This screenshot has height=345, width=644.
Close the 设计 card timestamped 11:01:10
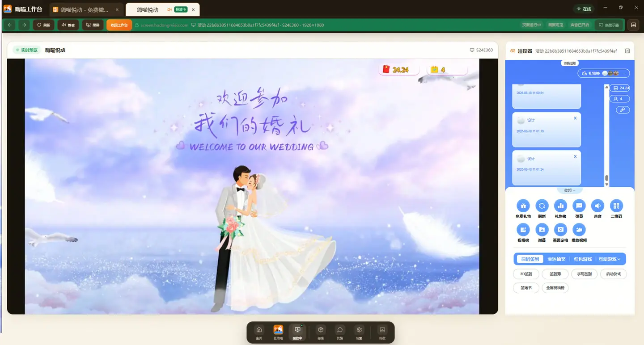point(575,118)
